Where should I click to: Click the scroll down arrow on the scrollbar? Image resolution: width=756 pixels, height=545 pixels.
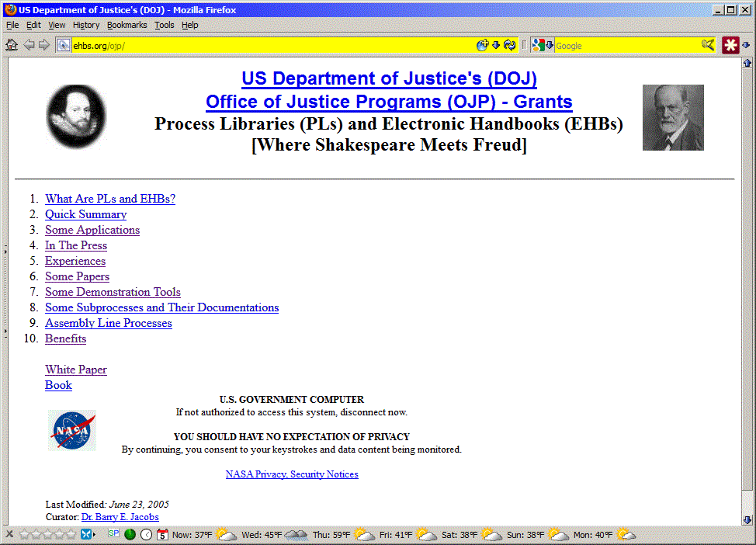[x=747, y=520]
